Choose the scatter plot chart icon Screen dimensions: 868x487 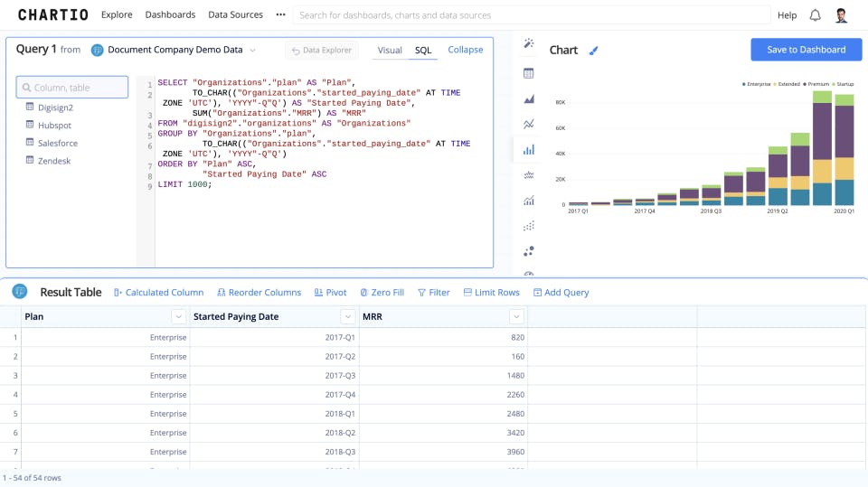coord(529,226)
